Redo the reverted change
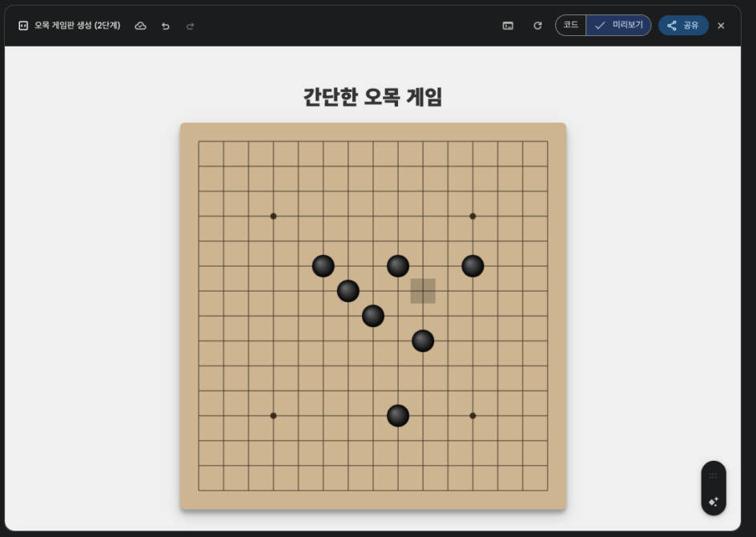This screenshot has width=756, height=537. point(190,26)
